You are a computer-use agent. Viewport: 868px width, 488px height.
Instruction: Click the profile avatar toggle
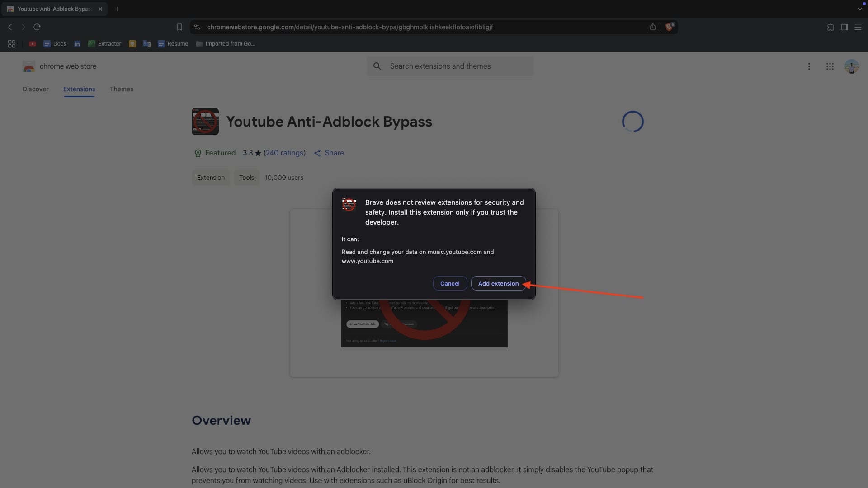tap(852, 66)
